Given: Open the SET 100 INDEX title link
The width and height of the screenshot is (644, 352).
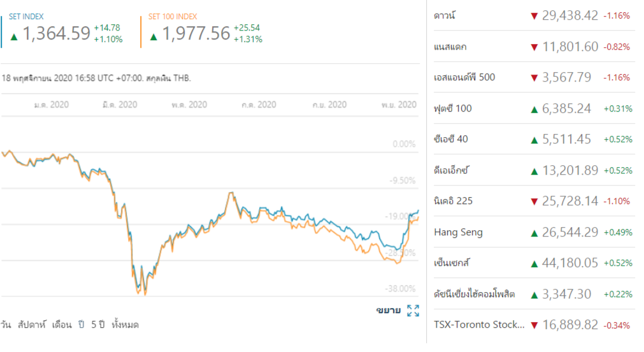Looking at the screenshot, I should click(x=173, y=17).
